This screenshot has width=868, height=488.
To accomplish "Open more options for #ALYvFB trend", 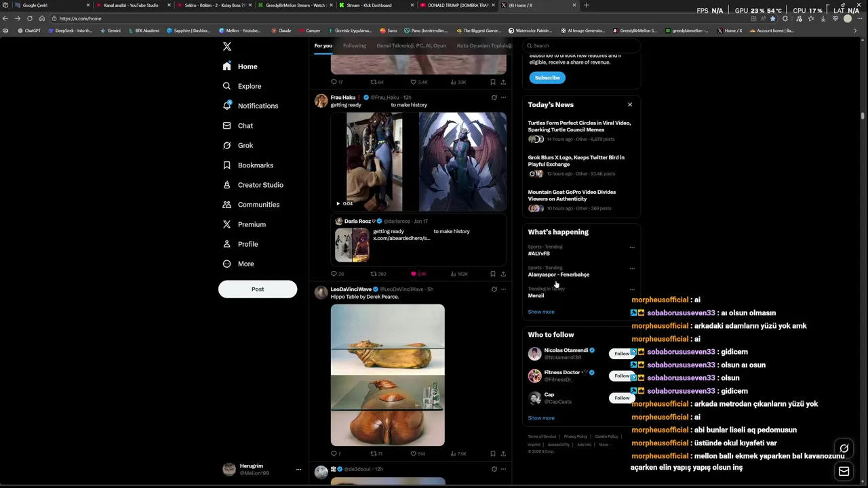I will coord(632,247).
